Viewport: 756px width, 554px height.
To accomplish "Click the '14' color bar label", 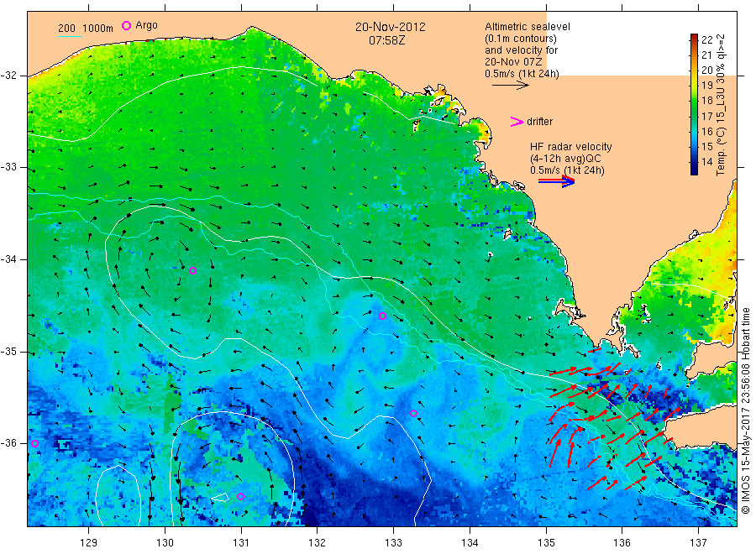I will [x=706, y=162].
